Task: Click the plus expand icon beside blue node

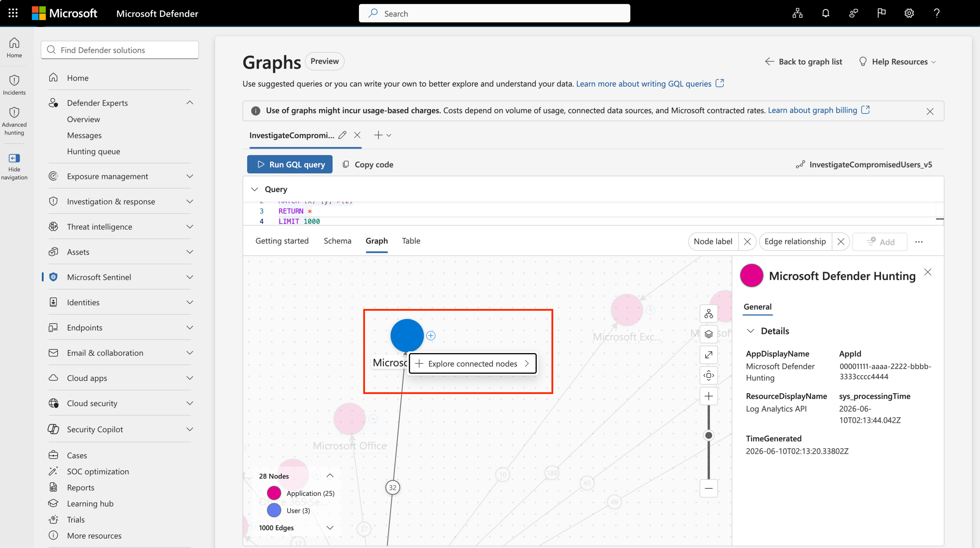Action: (431, 335)
